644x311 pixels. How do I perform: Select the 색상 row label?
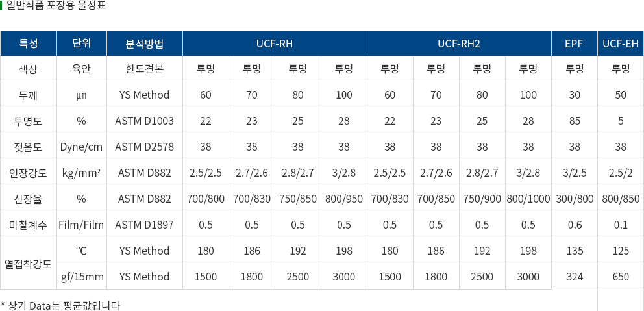[x=29, y=69]
